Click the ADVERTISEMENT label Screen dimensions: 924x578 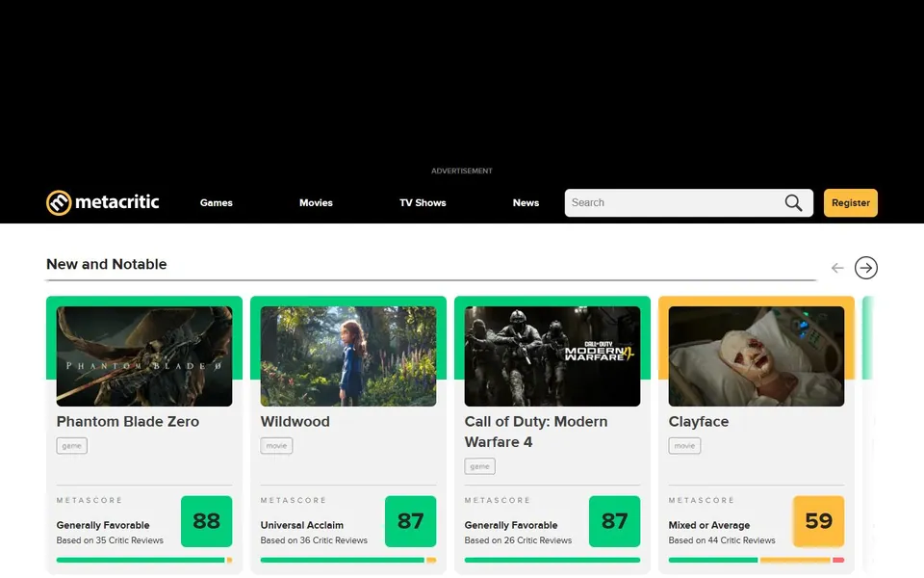coord(461,171)
